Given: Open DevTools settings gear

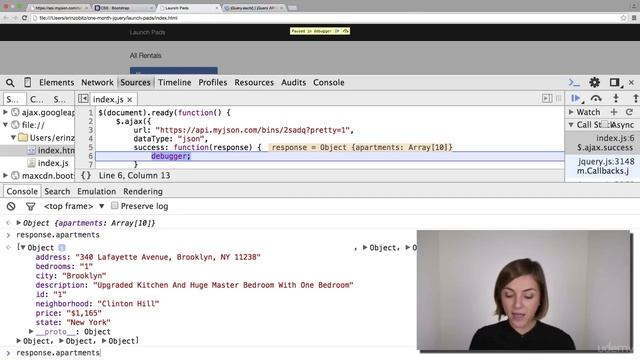Looking at the screenshot, I should [594, 82].
